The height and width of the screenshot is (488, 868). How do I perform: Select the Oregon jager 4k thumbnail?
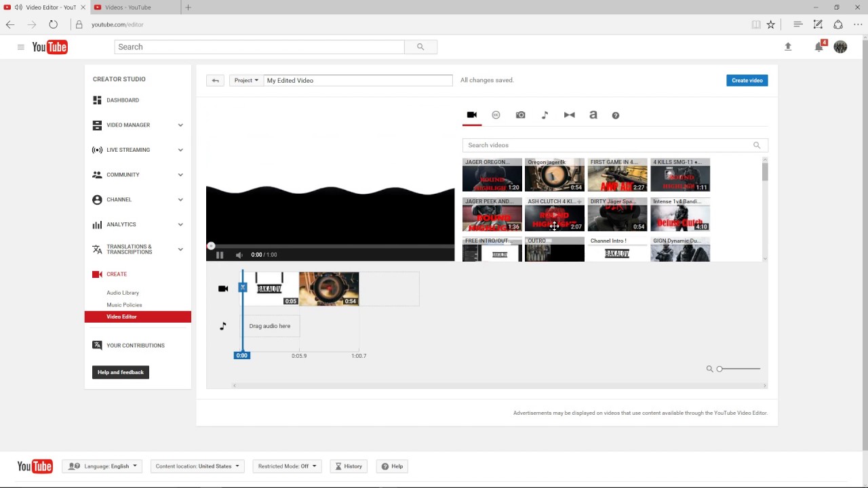click(x=555, y=176)
